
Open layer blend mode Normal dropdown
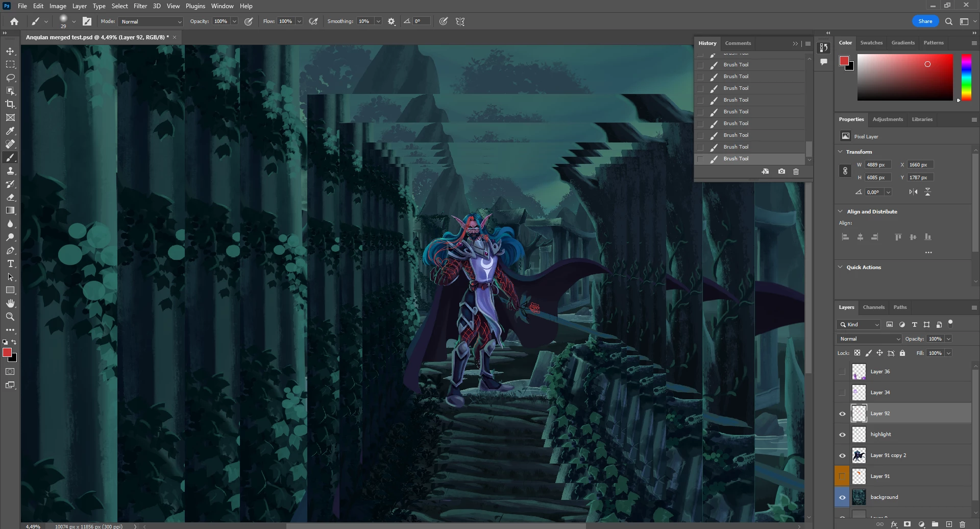tap(869, 339)
